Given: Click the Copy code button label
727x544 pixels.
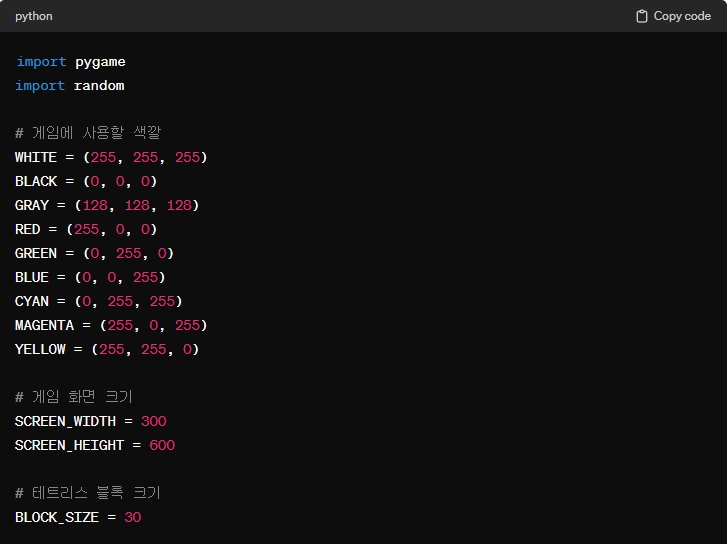Looking at the screenshot, I should (x=682, y=16).
